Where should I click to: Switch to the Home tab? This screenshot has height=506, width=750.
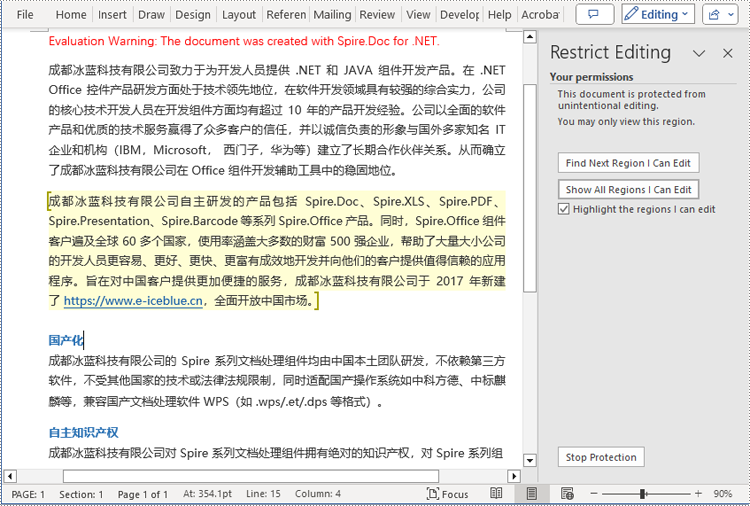click(x=71, y=15)
